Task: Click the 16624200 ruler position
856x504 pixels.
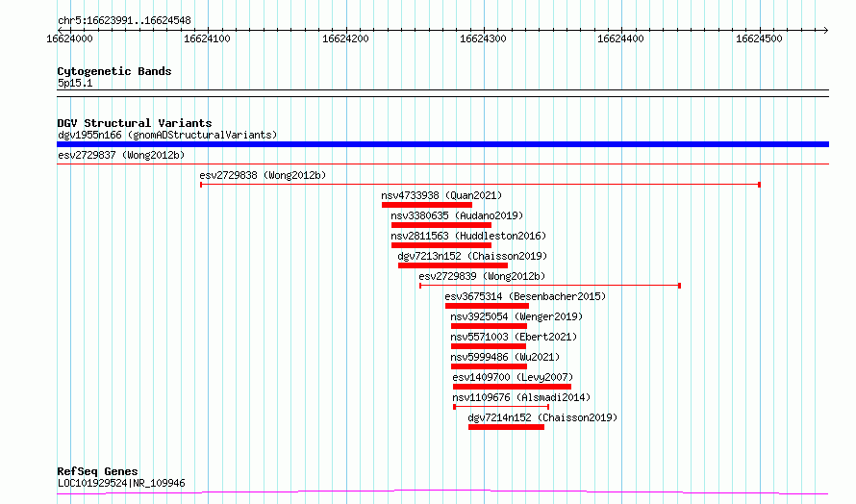Action: (x=345, y=38)
